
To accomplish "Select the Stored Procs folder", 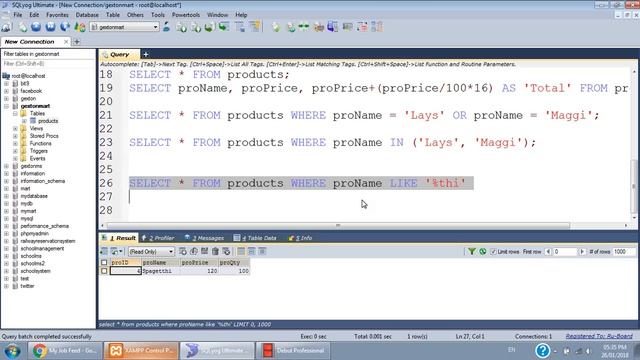I will 44,136.
